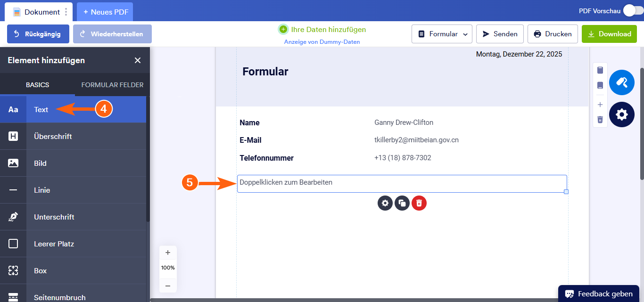The height and width of the screenshot is (302, 644).
Task: Duplicate the selected text element
Action: click(402, 203)
